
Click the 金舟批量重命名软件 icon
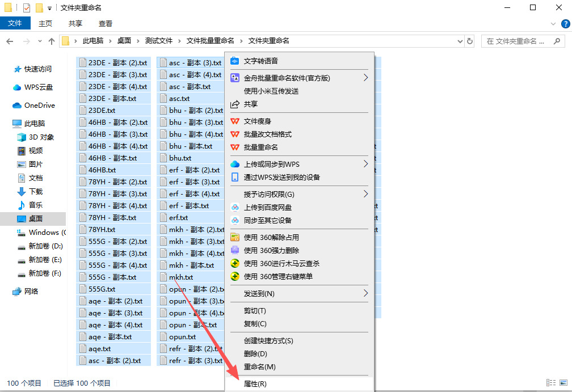(234, 78)
